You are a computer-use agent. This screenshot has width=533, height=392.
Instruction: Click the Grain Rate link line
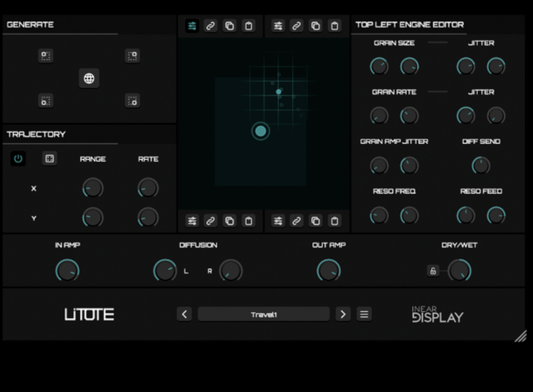coord(438,92)
